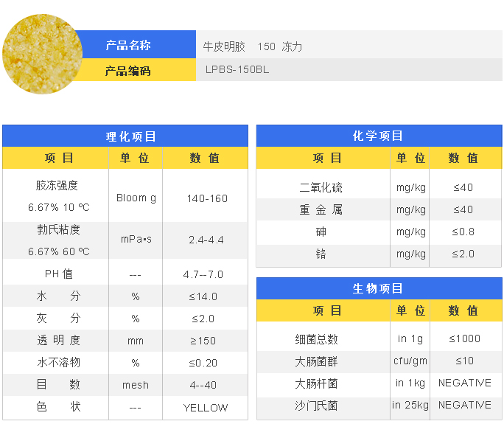
Task: Click the 140-160 Bloom value cell
Action: click(207, 198)
